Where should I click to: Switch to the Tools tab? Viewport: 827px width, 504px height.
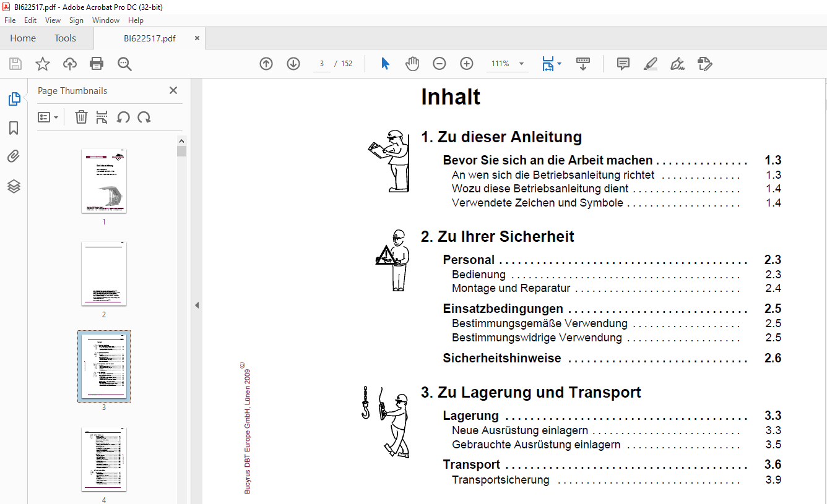[x=65, y=38]
